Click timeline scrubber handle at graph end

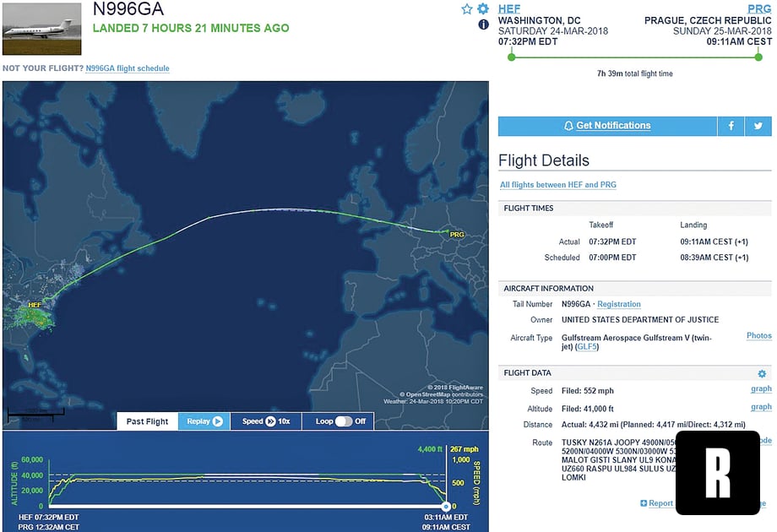click(x=446, y=506)
